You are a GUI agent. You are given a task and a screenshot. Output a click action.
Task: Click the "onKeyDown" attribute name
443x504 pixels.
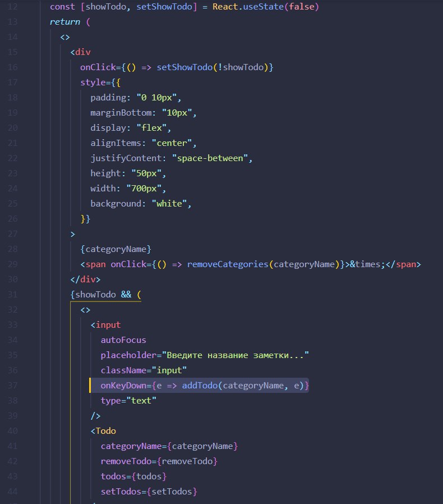pos(123,386)
